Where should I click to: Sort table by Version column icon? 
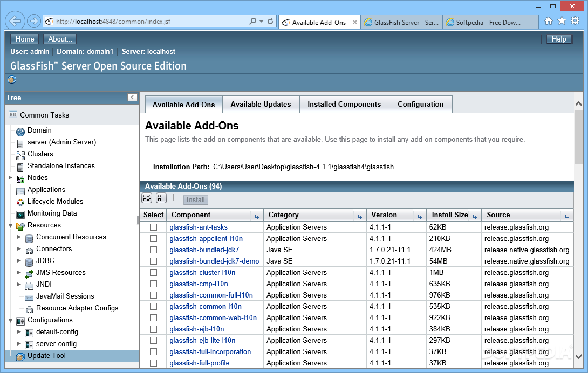coord(419,216)
